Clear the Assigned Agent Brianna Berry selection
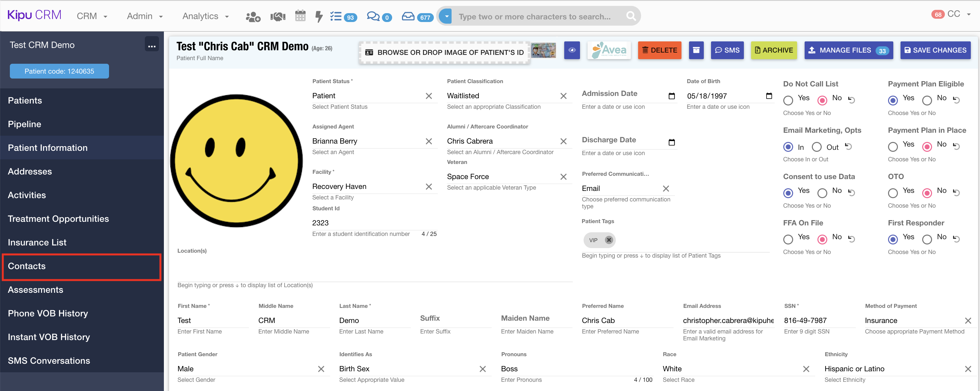This screenshot has height=391, width=980. point(429,141)
